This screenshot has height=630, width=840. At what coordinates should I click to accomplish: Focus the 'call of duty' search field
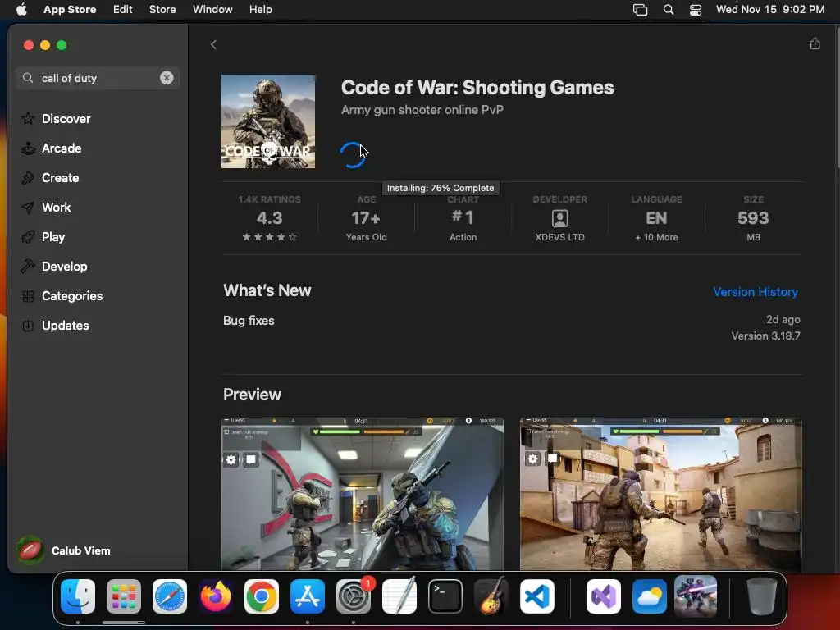(x=98, y=78)
